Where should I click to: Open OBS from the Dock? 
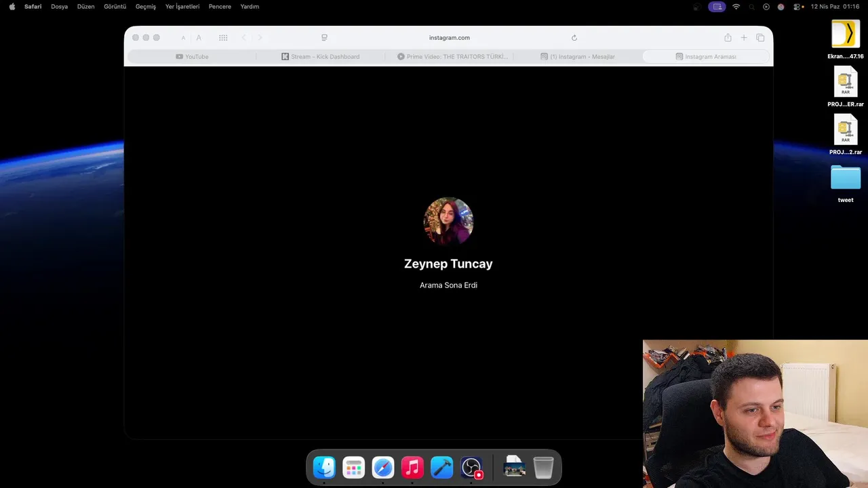pyautogui.click(x=471, y=467)
